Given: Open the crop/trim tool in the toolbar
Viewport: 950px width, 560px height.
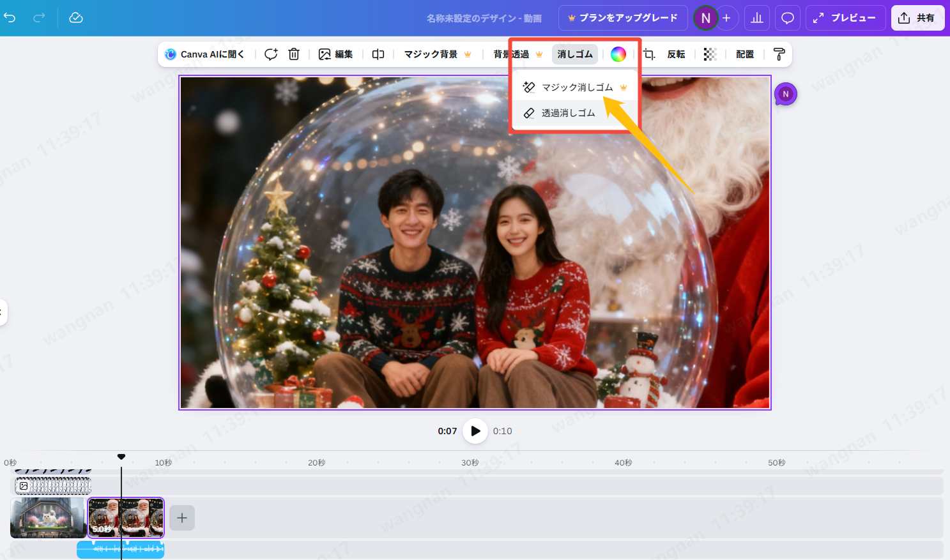Looking at the screenshot, I should coord(650,54).
